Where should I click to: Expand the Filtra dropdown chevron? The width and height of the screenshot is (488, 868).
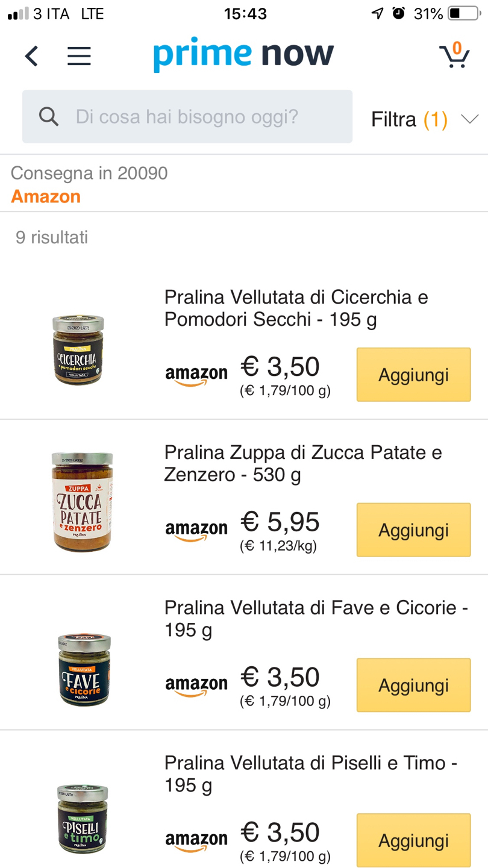[x=470, y=119]
